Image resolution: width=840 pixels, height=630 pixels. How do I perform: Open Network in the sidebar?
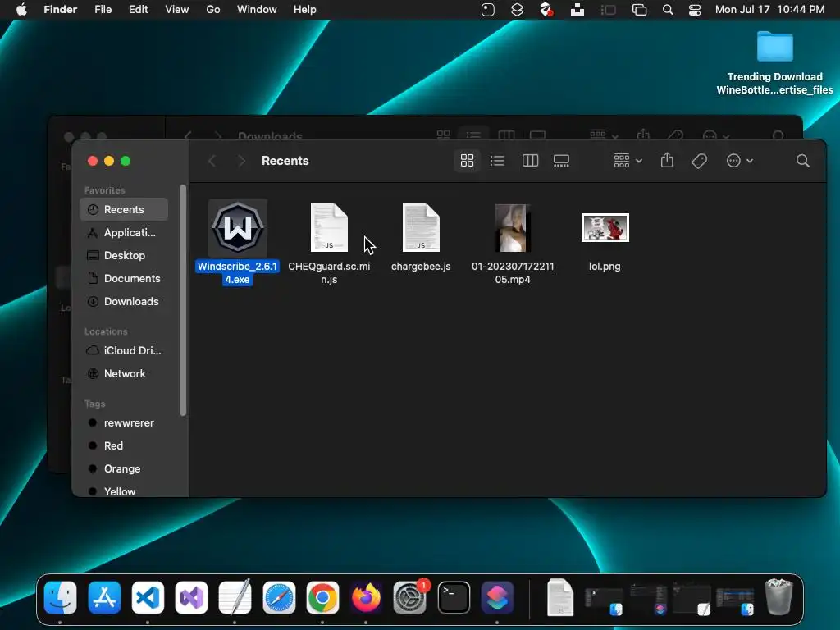pyautogui.click(x=124, y=373)
